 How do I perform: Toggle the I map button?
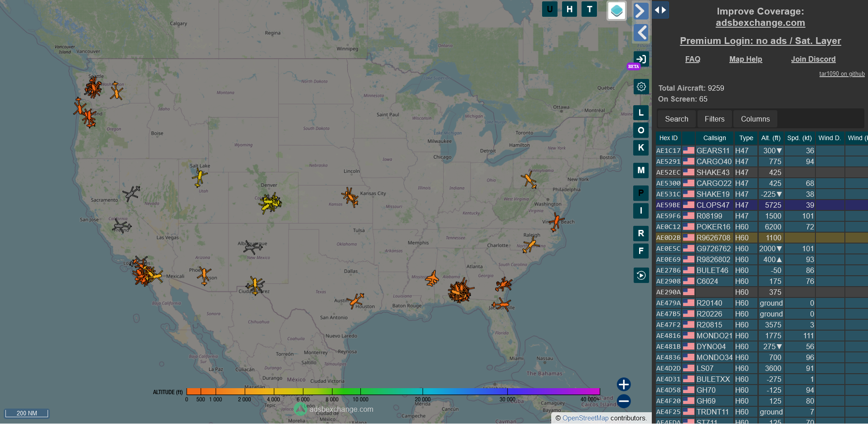pyautogui.click(x=641, y=210)
